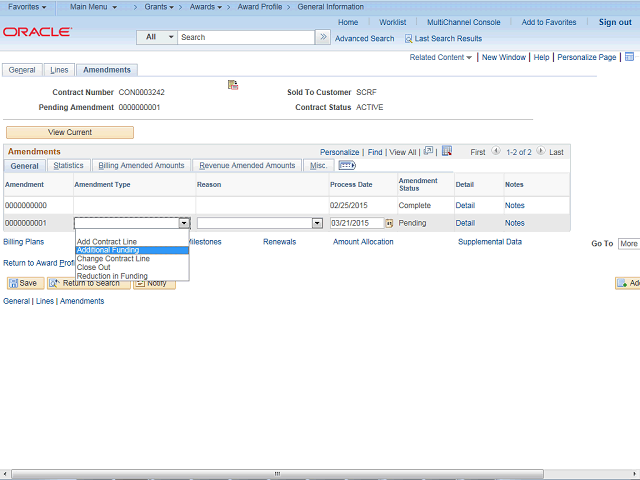Click the show all columns icon after Misc. tab
Image resolution: width=640 pixels, height=480 pixels.
click(347, 165)
